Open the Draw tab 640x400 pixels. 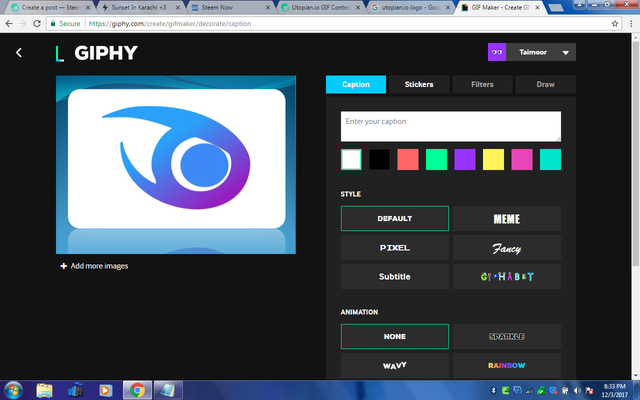pyautogui.click(x=545, y=84)
